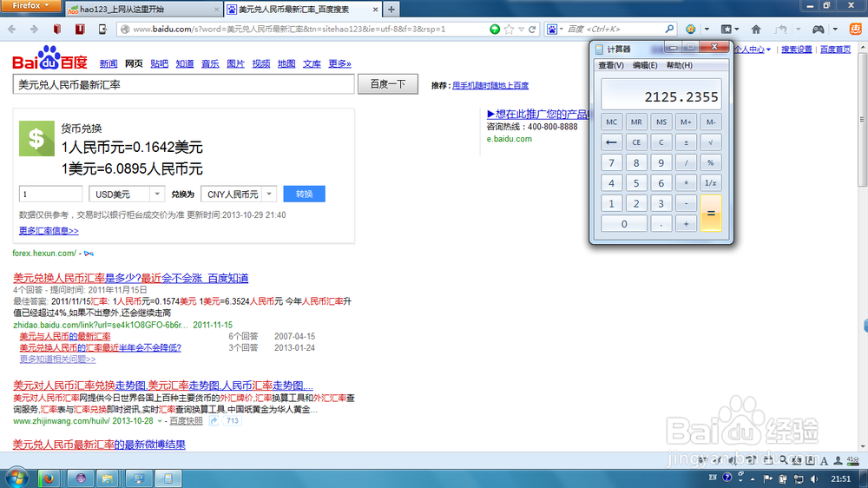The image size is (868, 488).
Task: Open 更多汇率信息>> link
Action: pos(49,230)
